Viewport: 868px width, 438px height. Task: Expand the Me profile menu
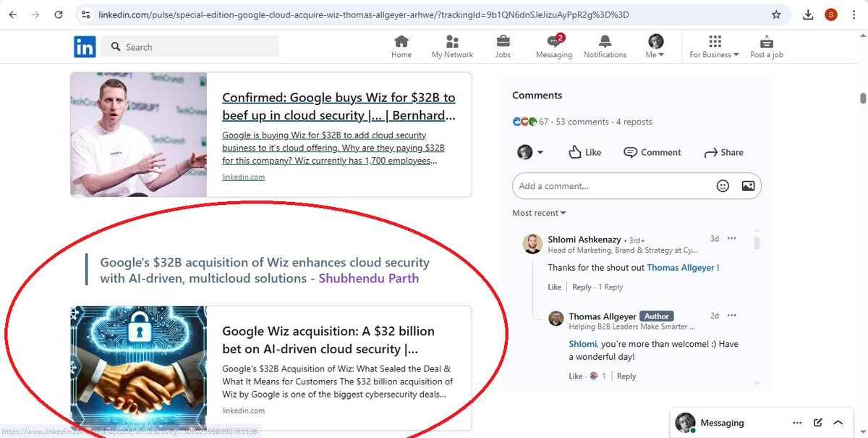[655, 47]
